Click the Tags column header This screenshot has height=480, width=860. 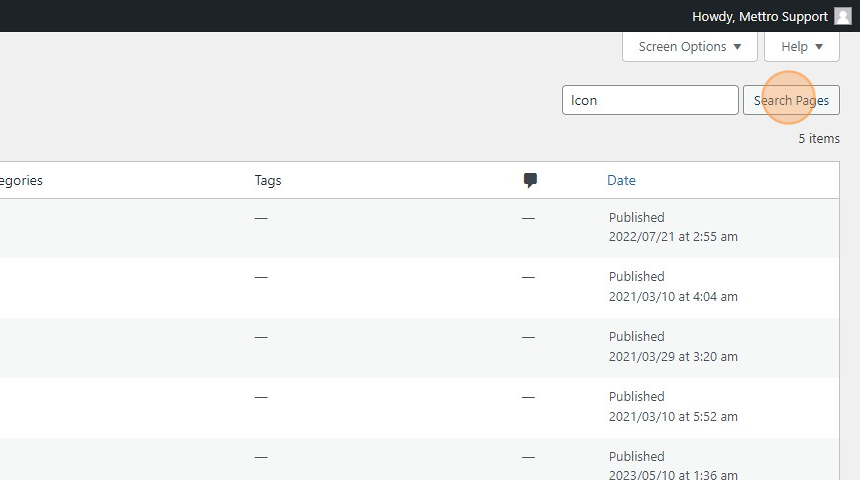point(268,180)
